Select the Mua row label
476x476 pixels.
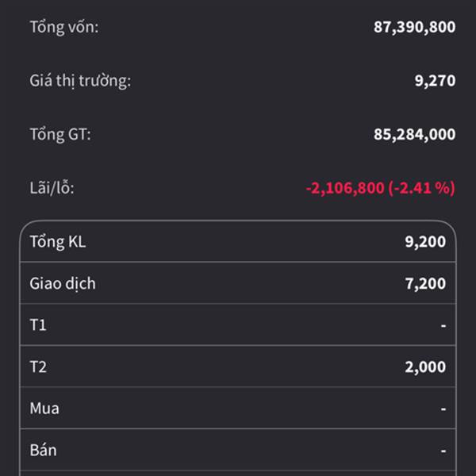(x=44, y=409)
